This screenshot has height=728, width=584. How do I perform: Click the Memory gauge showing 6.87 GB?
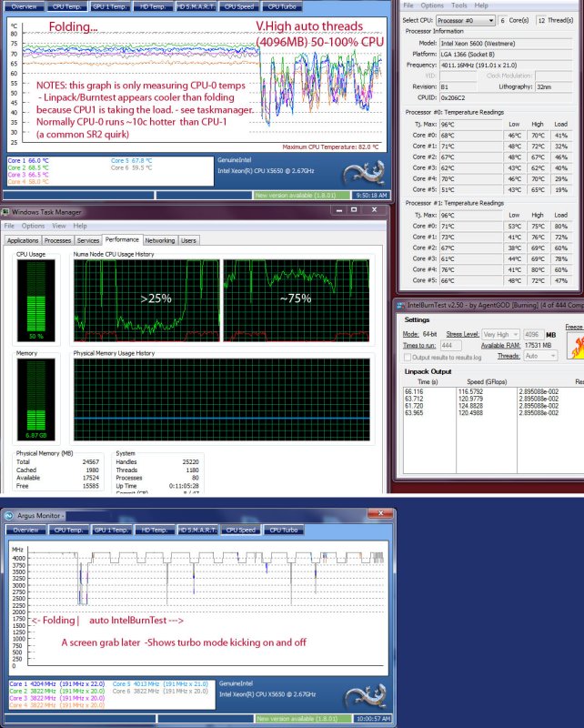36,399
